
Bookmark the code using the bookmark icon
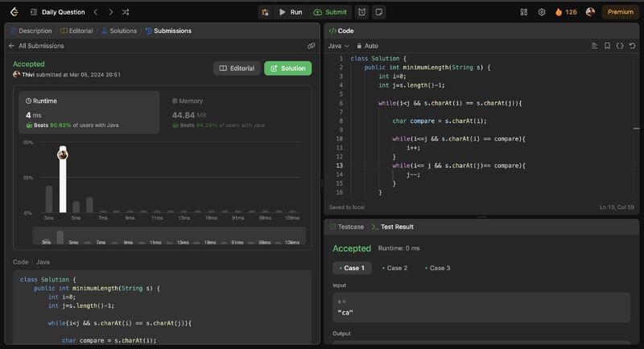607,46
